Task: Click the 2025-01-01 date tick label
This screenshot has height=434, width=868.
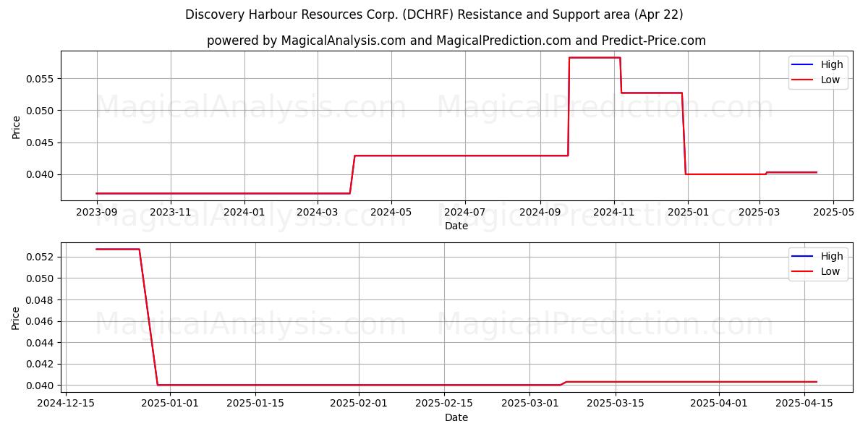Action: (x=169, y=404)
